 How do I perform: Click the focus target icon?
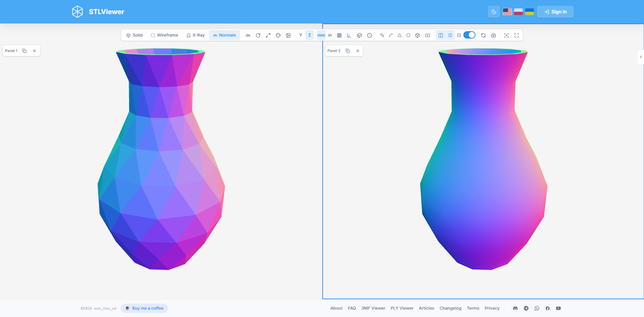click(x=507, y=35)
